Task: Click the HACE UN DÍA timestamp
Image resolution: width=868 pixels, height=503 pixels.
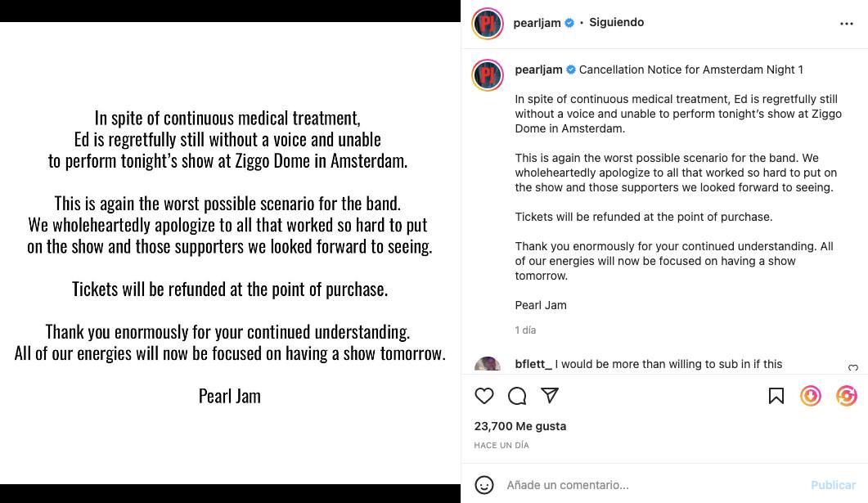Action: (501, 446)
